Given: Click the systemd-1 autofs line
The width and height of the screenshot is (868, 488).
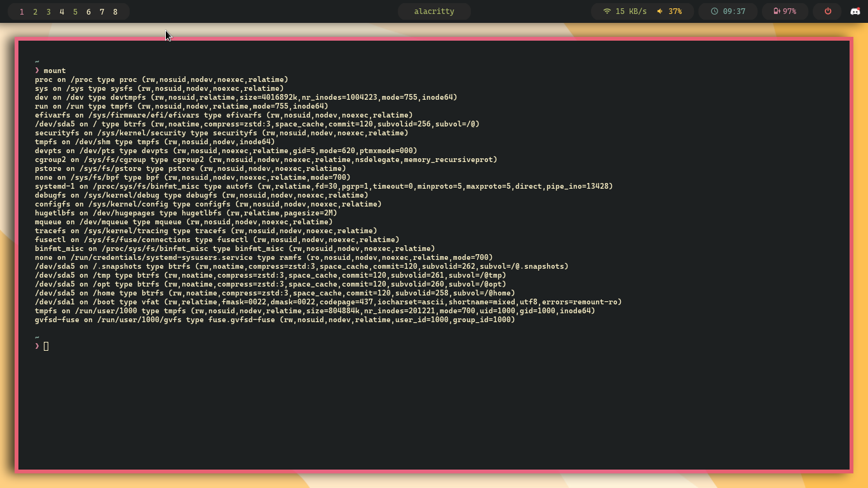Looking at the screenshot, I should coord(324,186).
